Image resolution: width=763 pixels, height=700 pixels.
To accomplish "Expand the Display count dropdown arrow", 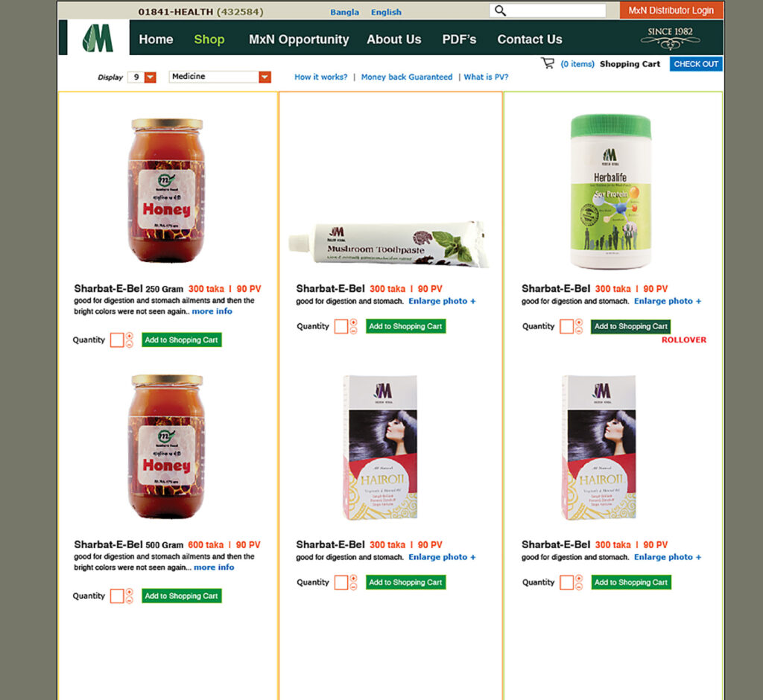I will (x=151, y=77).
